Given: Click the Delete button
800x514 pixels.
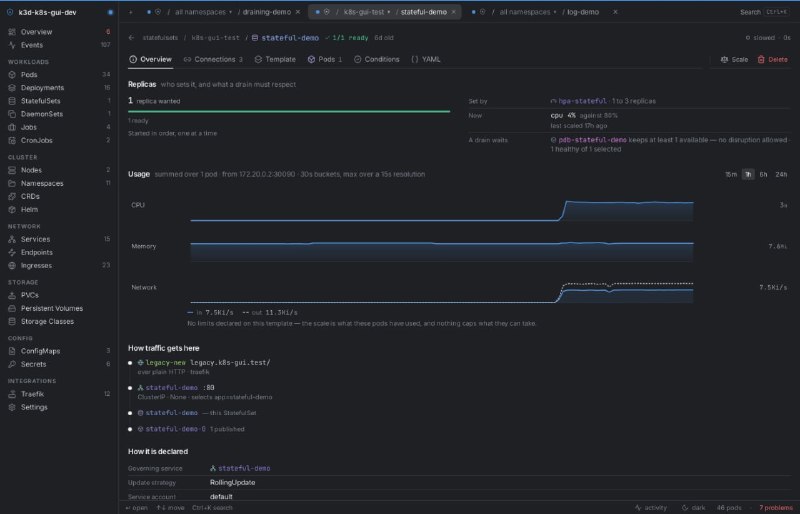Looking at the screenshot, I should point(772,60).
